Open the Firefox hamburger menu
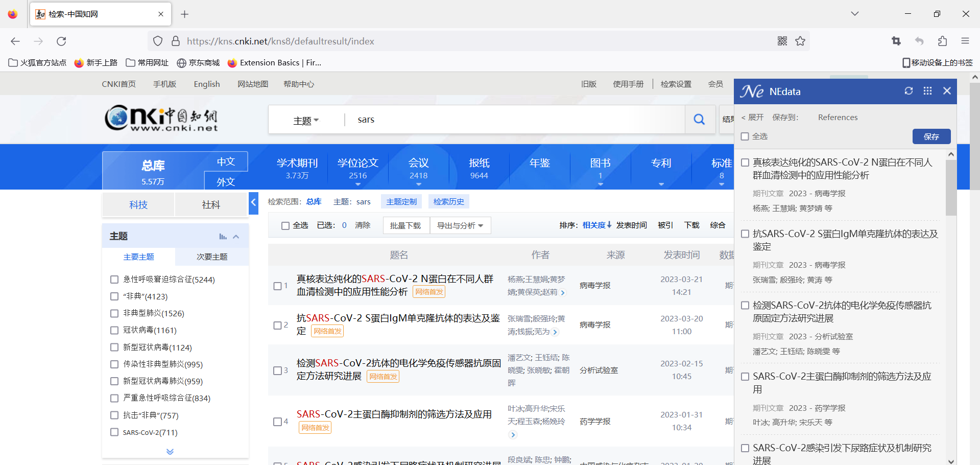 tap(965, 41)
